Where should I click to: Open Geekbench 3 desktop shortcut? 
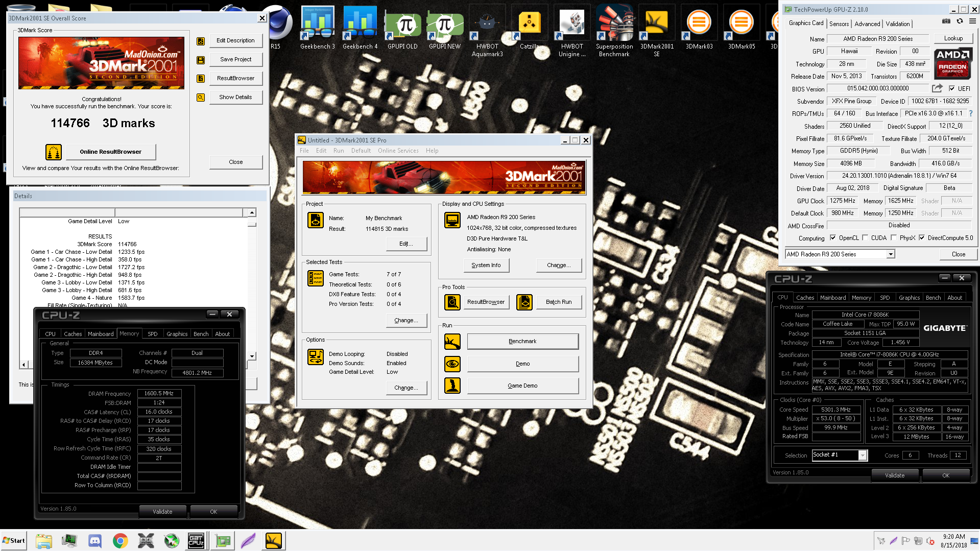[x=318, y=28]
